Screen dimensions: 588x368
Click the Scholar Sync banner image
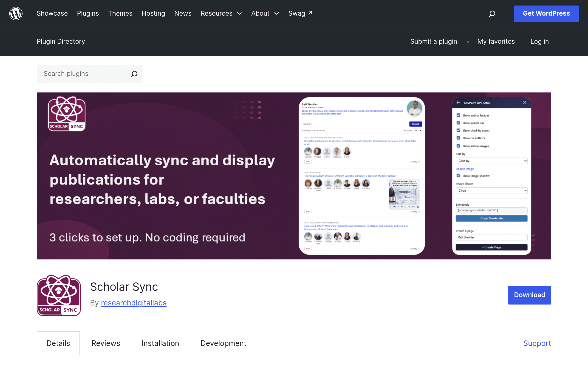pos(294,176)
